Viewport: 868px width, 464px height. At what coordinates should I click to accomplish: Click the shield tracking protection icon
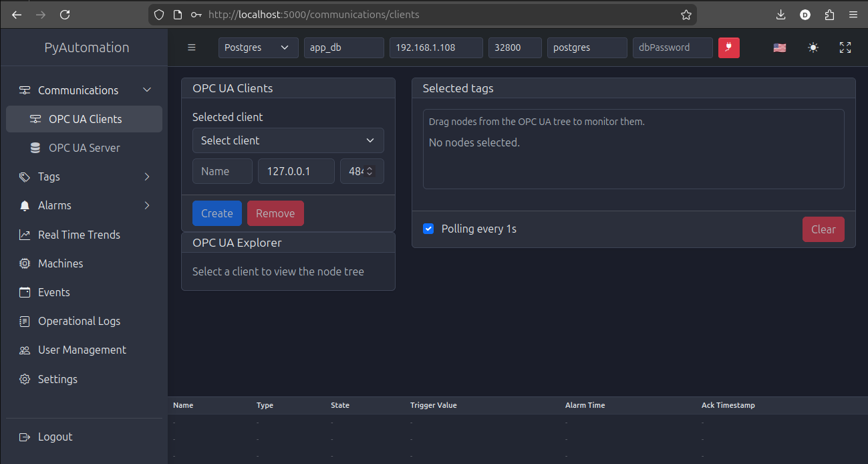tap(159, 15)
